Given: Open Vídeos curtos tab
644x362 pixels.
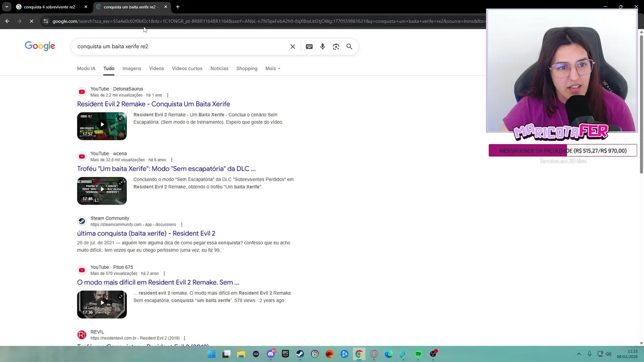Looking at the screenshot, I should (x=187, y=68).
